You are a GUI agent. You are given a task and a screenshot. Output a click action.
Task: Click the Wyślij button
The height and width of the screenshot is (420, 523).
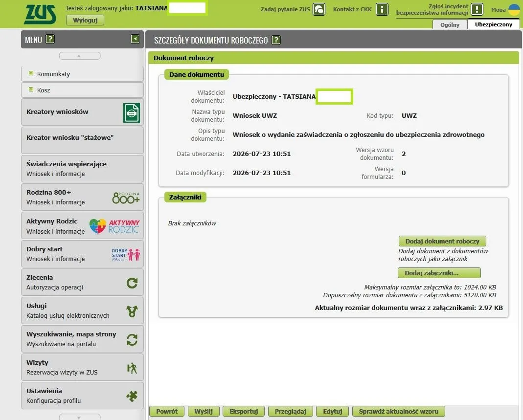point(204,411)
